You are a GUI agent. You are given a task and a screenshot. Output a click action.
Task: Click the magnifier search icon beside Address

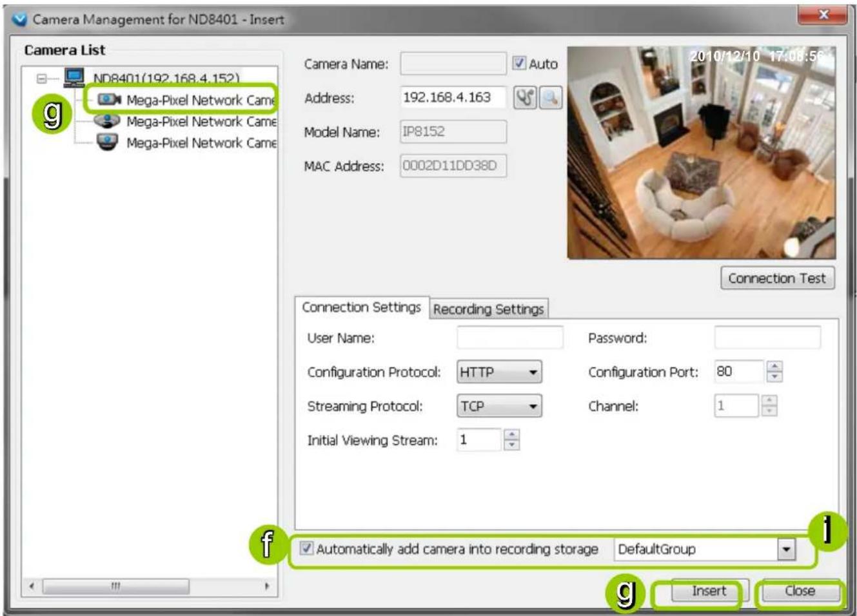click(x=550, y=98)
